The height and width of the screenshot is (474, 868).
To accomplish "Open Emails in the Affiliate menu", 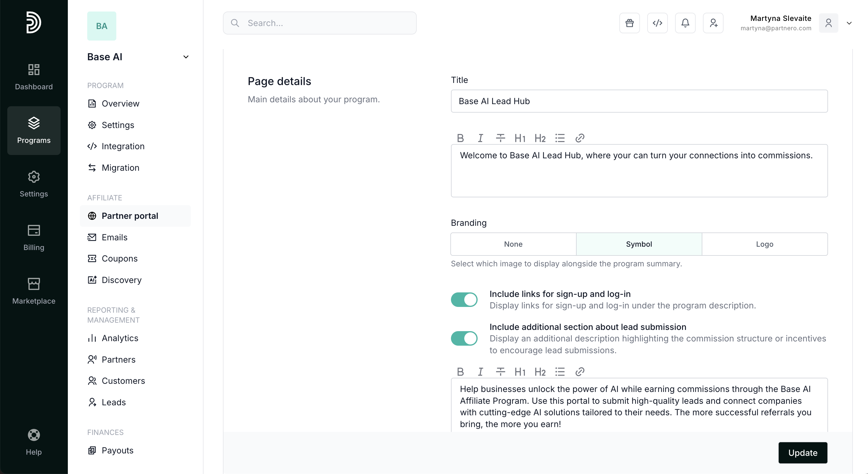I will pyautogui.click(x=114, y=237).
